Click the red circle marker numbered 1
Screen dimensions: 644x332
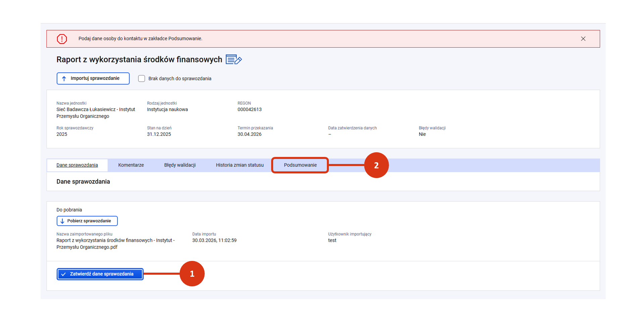(192, 274)
